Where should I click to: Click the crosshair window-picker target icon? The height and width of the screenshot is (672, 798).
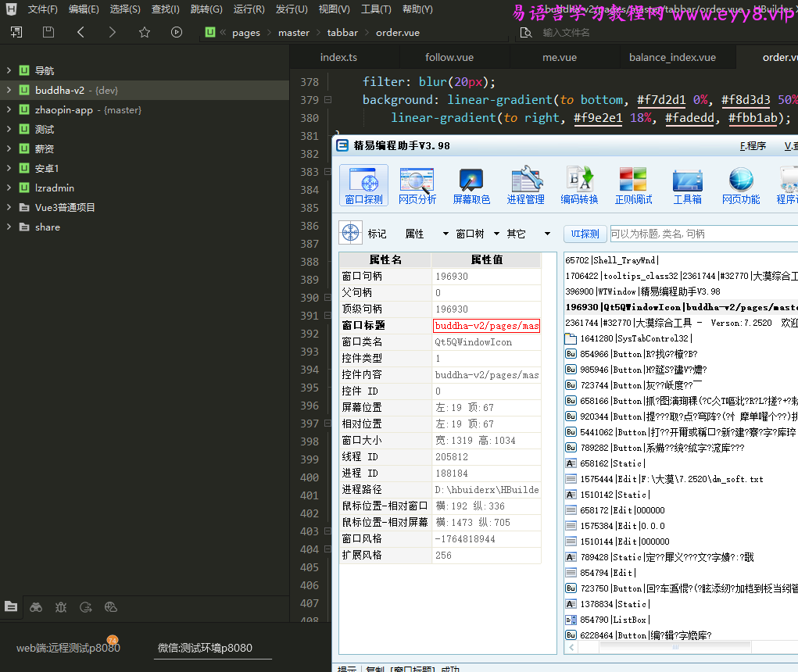point(351,233)
